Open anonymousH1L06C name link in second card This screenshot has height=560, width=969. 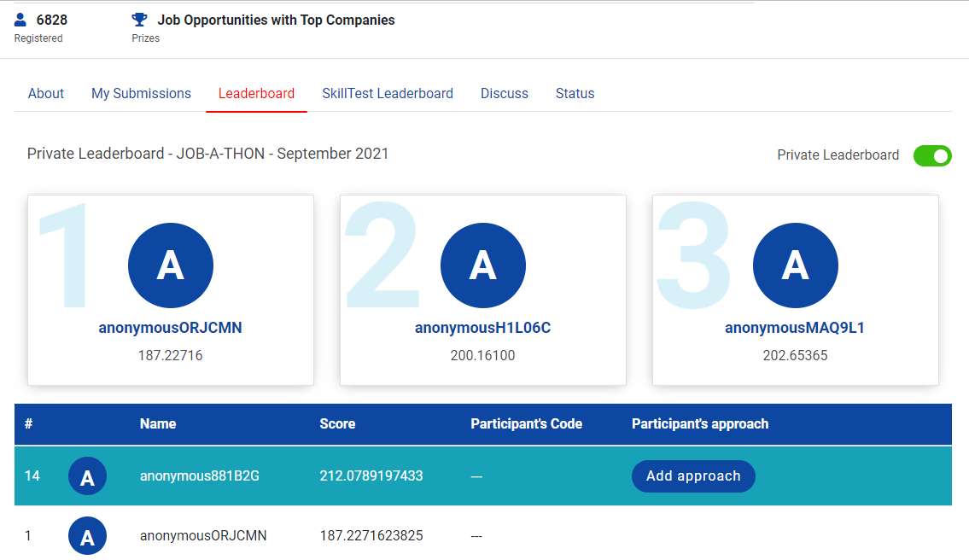[482, 328]
